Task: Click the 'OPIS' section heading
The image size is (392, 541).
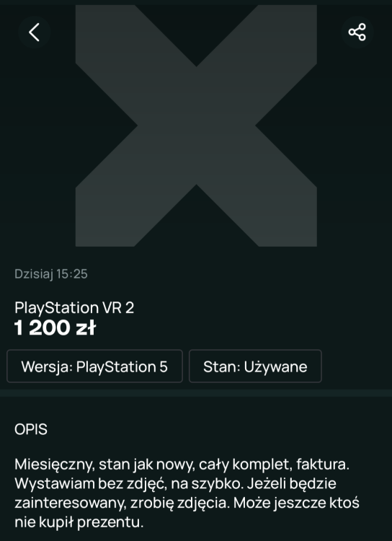Action: coord(31,430)
